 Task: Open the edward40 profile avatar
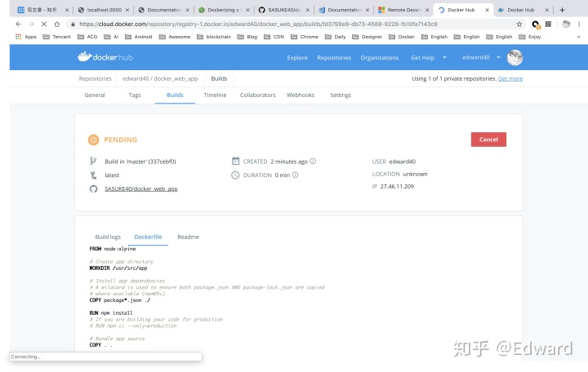tap(514, 57)
